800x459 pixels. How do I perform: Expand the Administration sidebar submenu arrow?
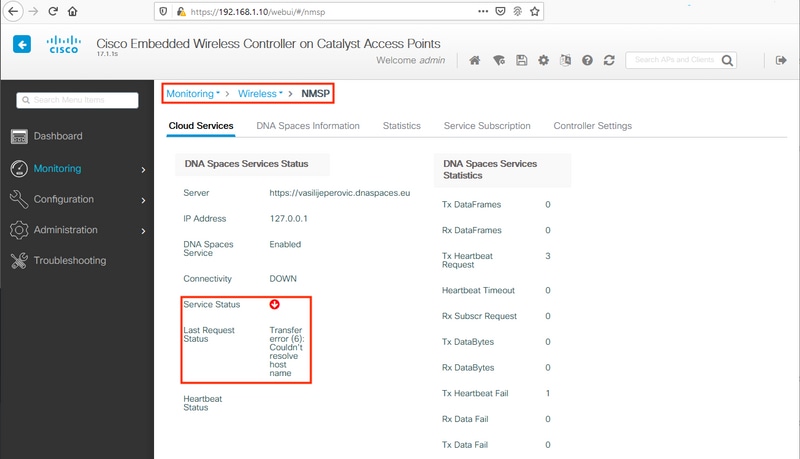143,231
